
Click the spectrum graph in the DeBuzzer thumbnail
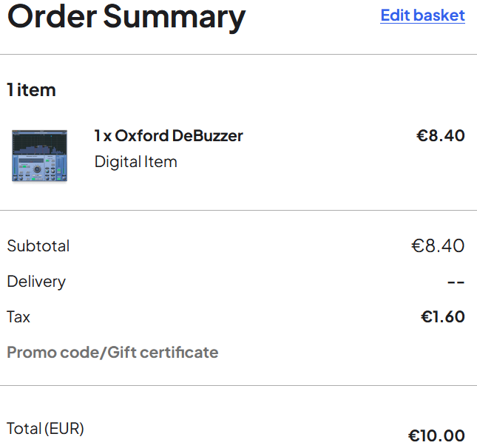[x=39, y=143]
